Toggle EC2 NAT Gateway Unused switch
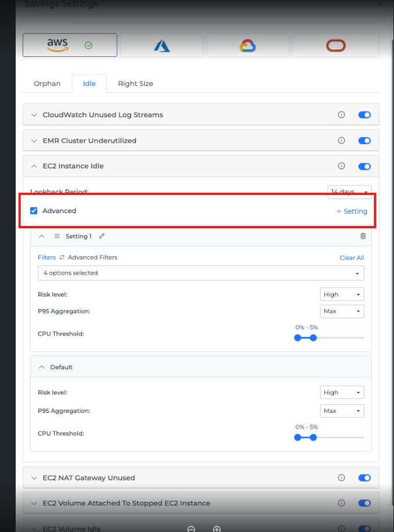This screenshot has width=394, height=532. (364, 478)
